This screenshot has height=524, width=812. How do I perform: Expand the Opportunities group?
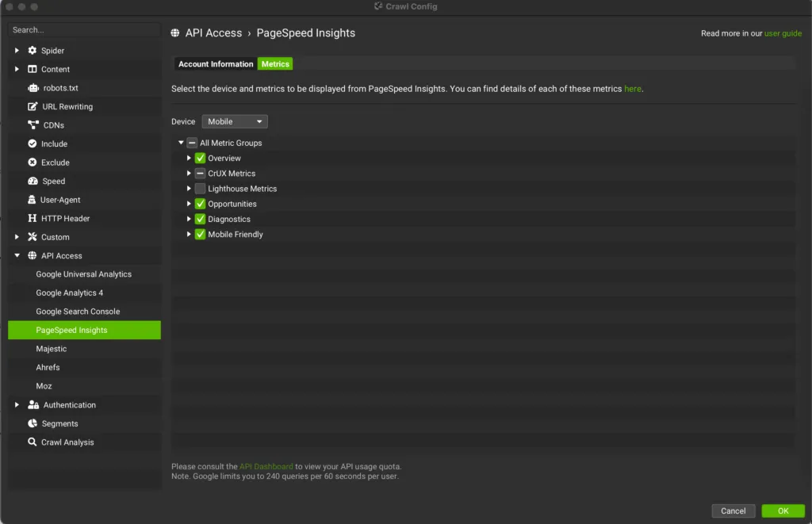[x=189, y=204]
